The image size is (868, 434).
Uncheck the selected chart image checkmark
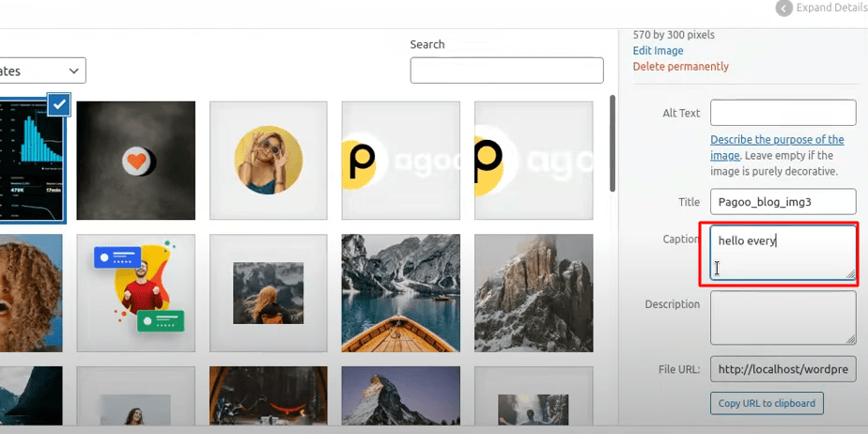click(58, 104)
